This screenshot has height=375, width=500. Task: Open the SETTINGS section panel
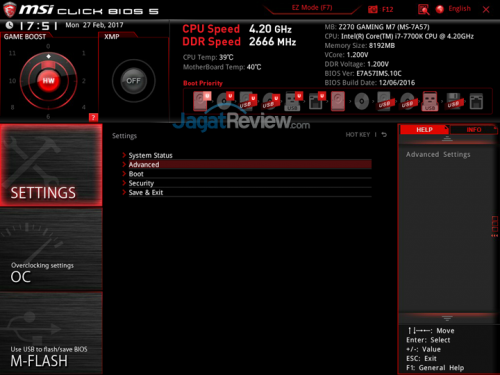tap(51, 165)
